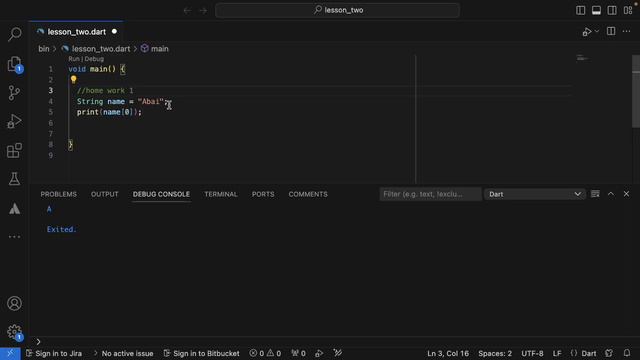Viewport: 640px width, 360px height.
Task: Maximize the panel with the chevron
Action: click(611, 194)
